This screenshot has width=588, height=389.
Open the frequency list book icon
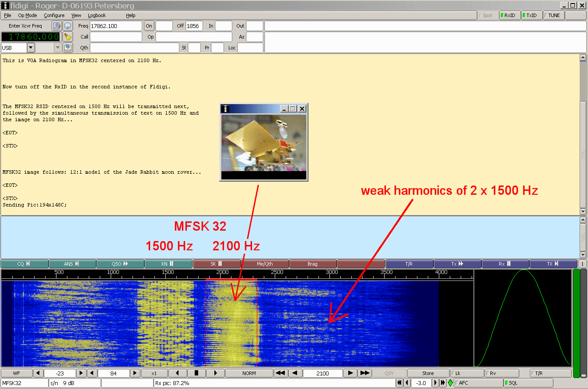[x=57, y=26]
